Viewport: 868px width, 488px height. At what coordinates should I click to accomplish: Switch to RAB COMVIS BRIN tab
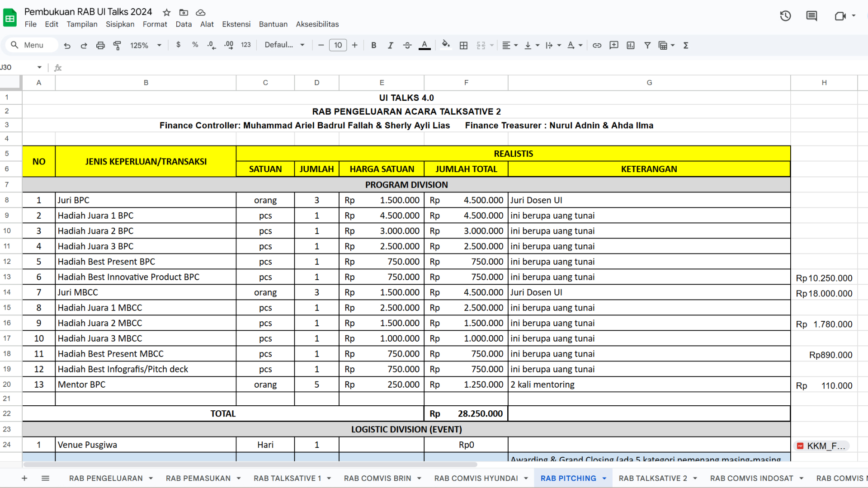(x=377, y=478)
